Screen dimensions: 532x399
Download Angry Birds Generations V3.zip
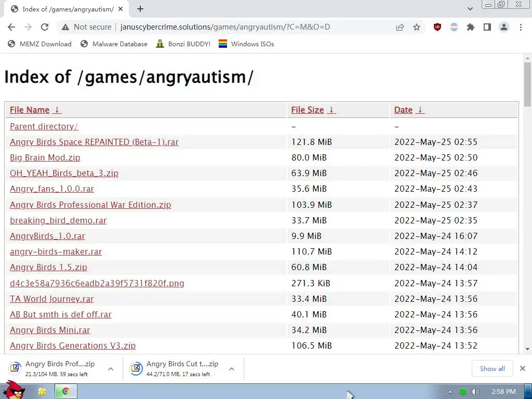73,345
